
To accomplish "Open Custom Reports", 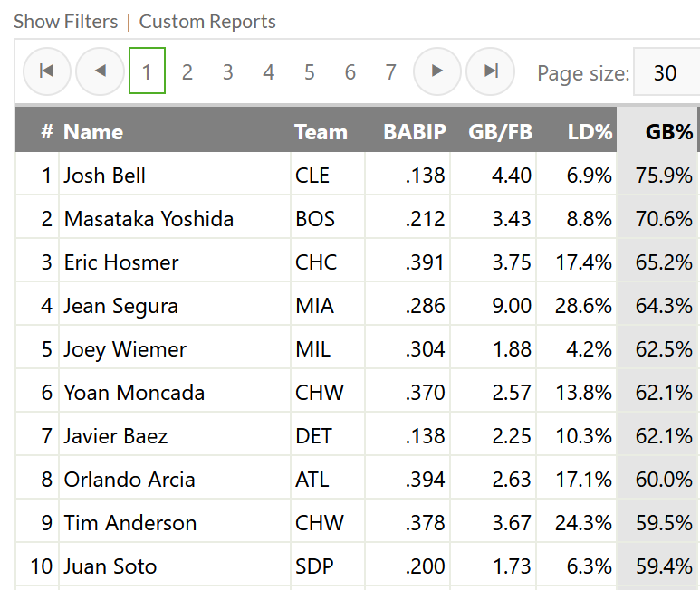I will [207, 21].
